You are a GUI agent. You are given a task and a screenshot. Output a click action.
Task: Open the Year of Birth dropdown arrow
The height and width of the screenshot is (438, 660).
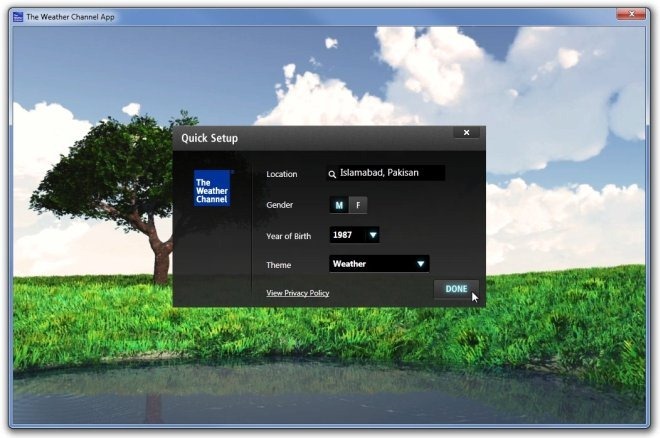pos(373,235)
